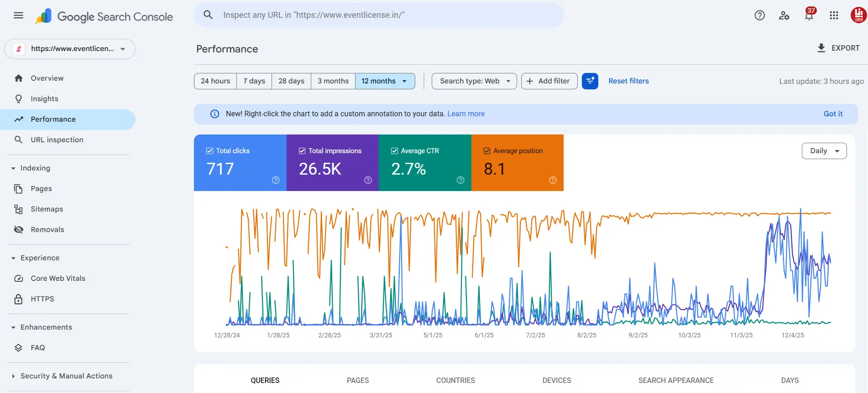Switch to the Countries tab
Image resolution: width=868 pixels, height=393 pixels.
[455, 380]
